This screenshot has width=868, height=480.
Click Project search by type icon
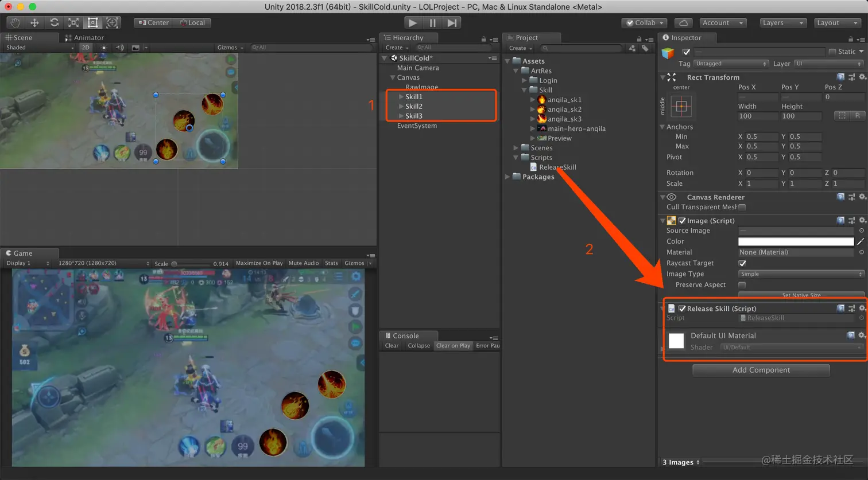(632, 48)
